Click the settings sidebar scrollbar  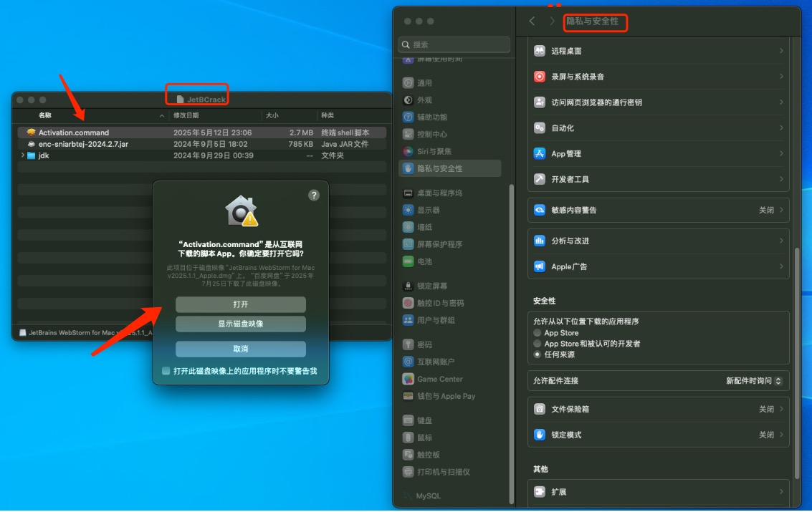(x=512, y=344)
